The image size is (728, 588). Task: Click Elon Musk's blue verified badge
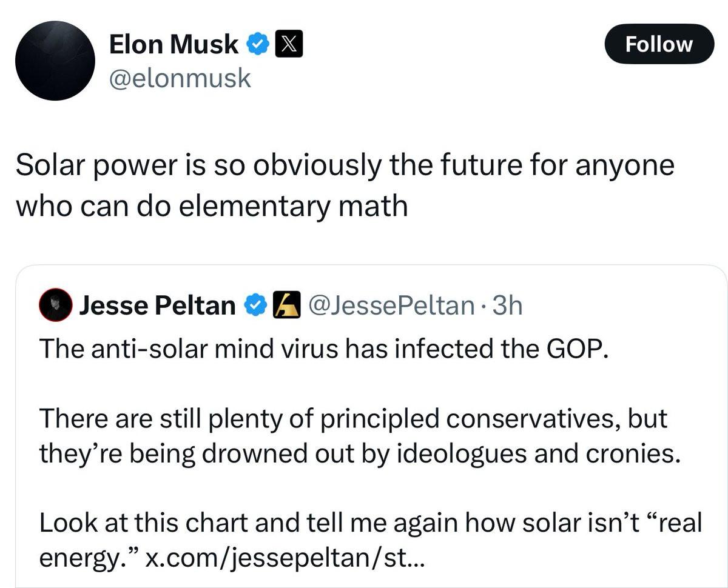(258, 44)
